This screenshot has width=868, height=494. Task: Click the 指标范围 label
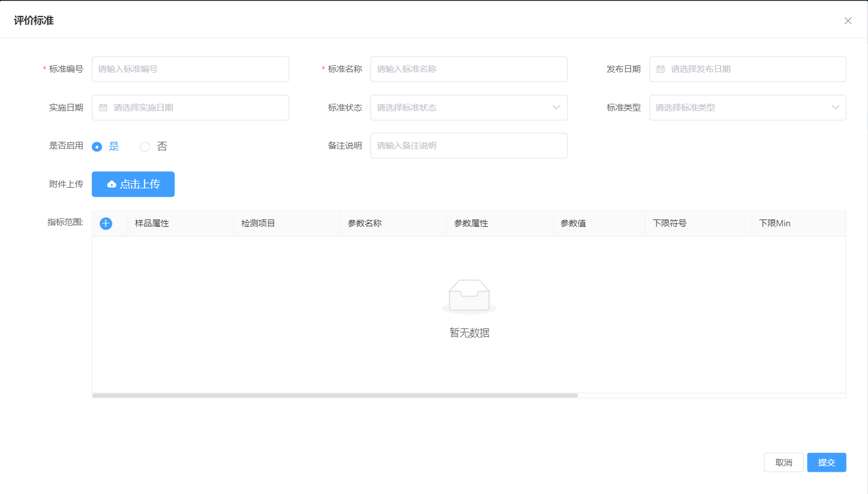(x=65, y=222)
